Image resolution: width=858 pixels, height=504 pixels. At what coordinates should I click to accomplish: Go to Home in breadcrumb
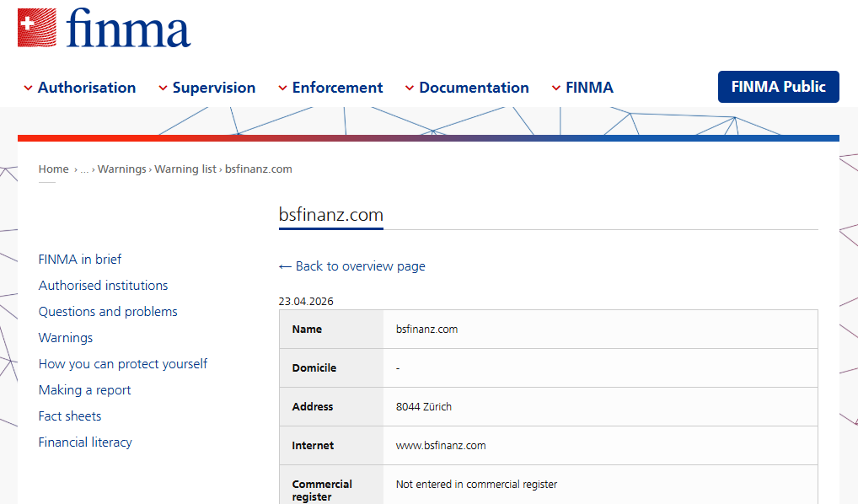54,169
